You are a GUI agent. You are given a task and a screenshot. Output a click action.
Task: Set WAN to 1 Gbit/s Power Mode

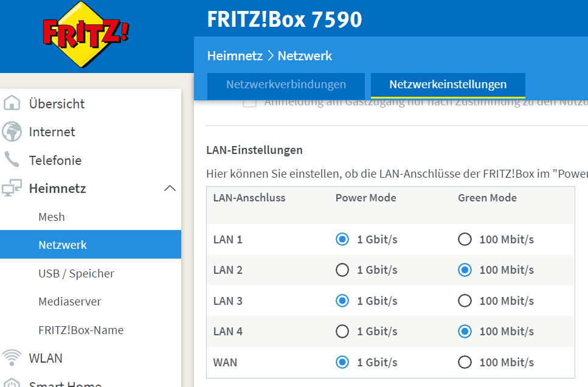coord(342,362)
